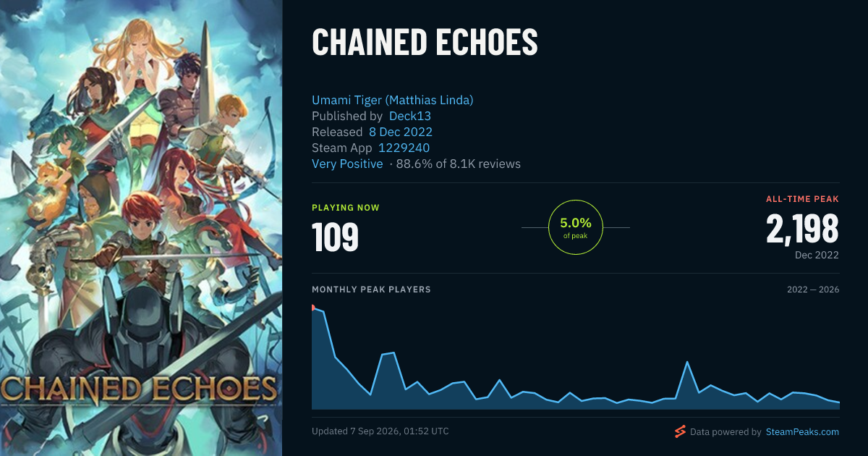This screenshot has width=868, height=456.
Task: Open Steam App ID 1229240 link
Action: pyautogui.click(x=404, y=148)
